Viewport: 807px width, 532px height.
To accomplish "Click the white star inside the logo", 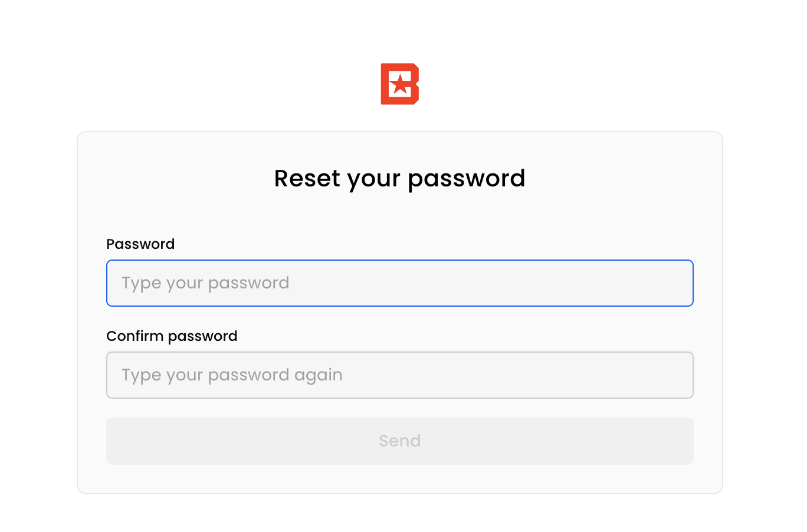I will click(401, 84).
